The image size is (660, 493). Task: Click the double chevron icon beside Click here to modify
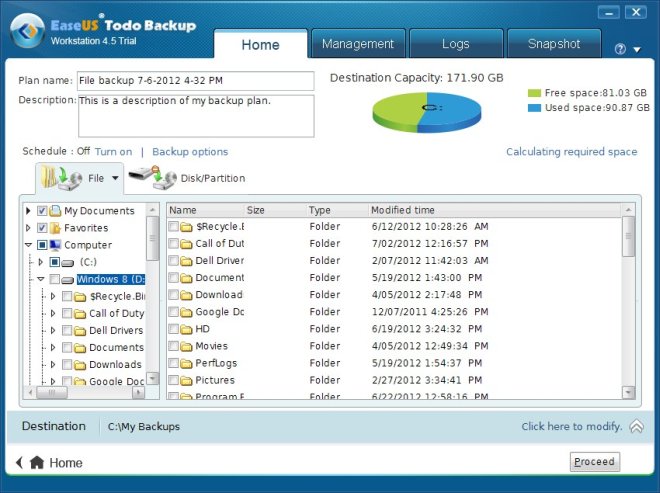point(636,426)
